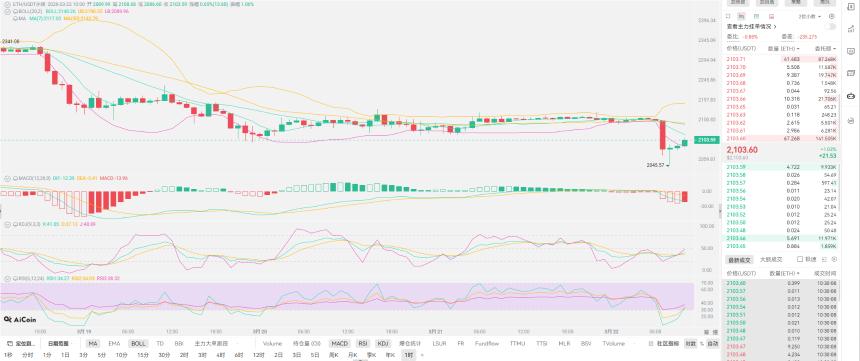Screen dimensions: 860x361
Task: Toggle the BOLL indicator button
Action: pos(138,343)
